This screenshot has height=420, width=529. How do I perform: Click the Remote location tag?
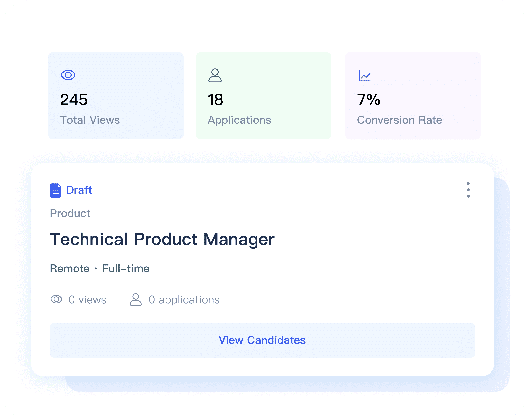pos(69,268)
